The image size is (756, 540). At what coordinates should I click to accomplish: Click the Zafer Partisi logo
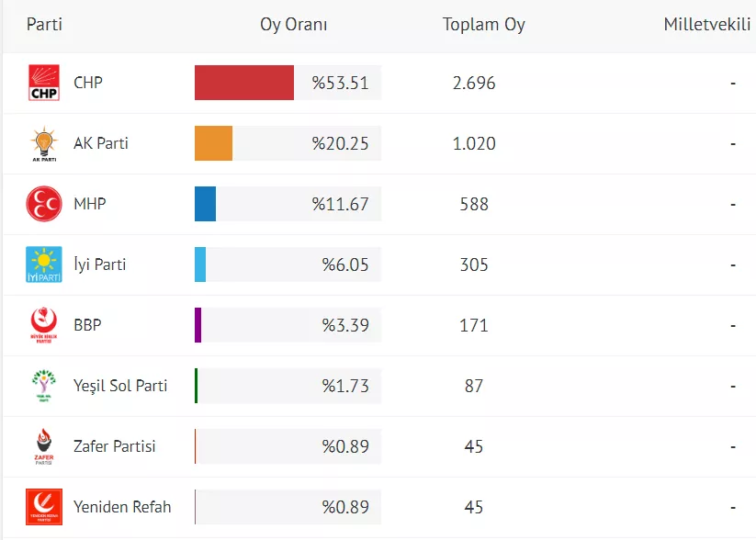pyautogui.click(x=44, y=446)
